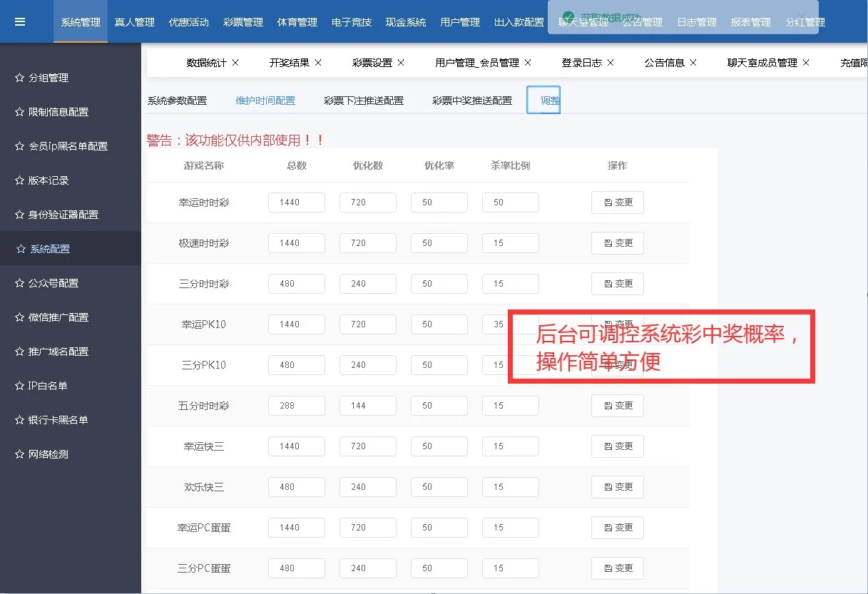Screen dimensions: 868x594
Task: Open the 报表管理 menu
Action: click(750, 22)
